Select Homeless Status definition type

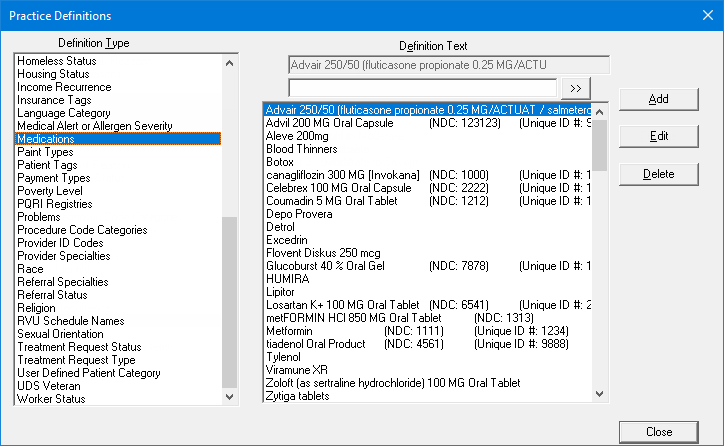click(x=118, y=61)
